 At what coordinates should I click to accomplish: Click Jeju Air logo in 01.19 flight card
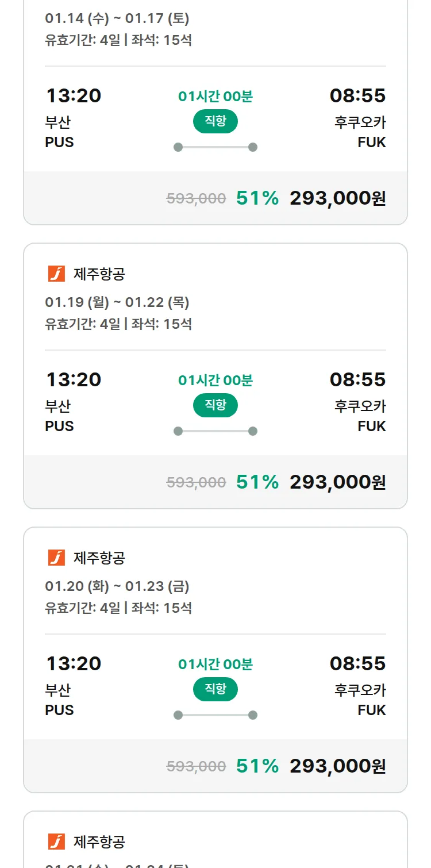[56, 274]
